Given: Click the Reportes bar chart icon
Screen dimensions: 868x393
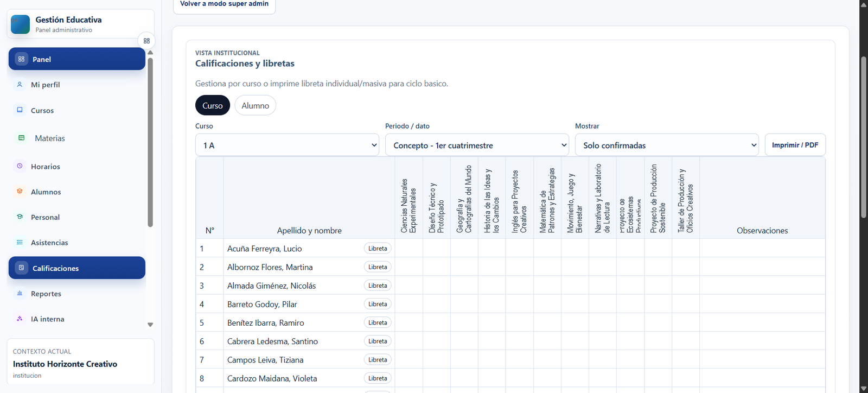Looking at the screenshot, I should point(20,293).
